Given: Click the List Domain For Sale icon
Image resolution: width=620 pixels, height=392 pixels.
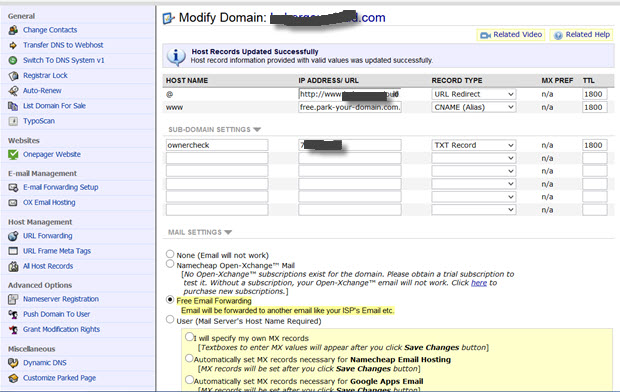Looking at the screenshot, I should (13, 106).
